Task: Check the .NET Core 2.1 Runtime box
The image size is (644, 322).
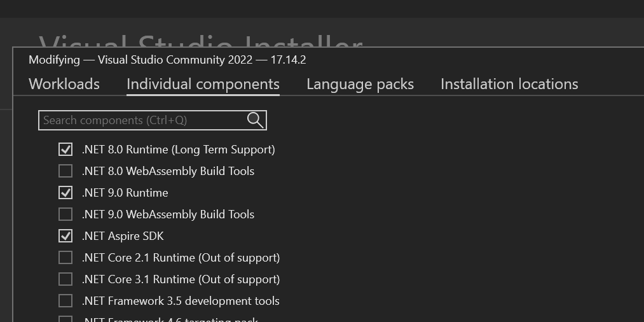Action: (x=65, y=258)
